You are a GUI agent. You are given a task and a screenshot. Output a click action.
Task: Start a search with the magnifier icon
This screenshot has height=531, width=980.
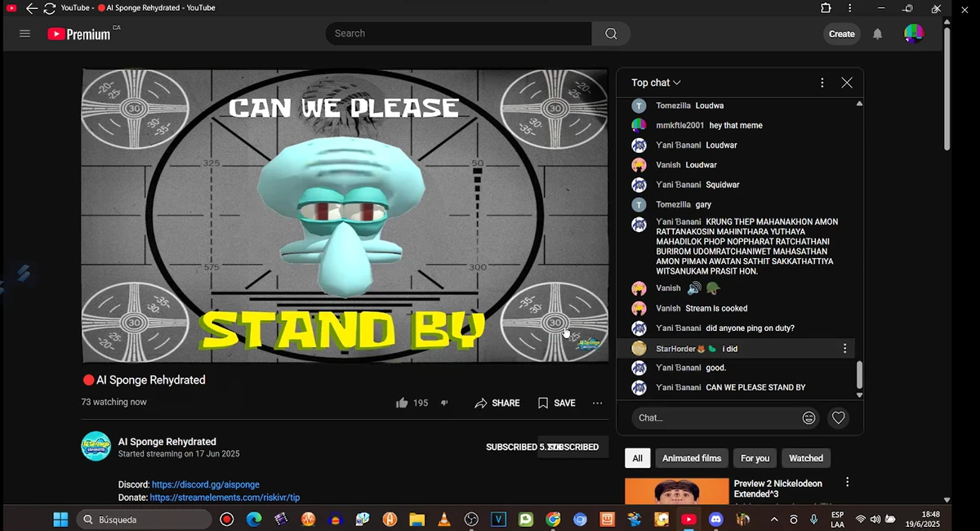coord(610,33)
